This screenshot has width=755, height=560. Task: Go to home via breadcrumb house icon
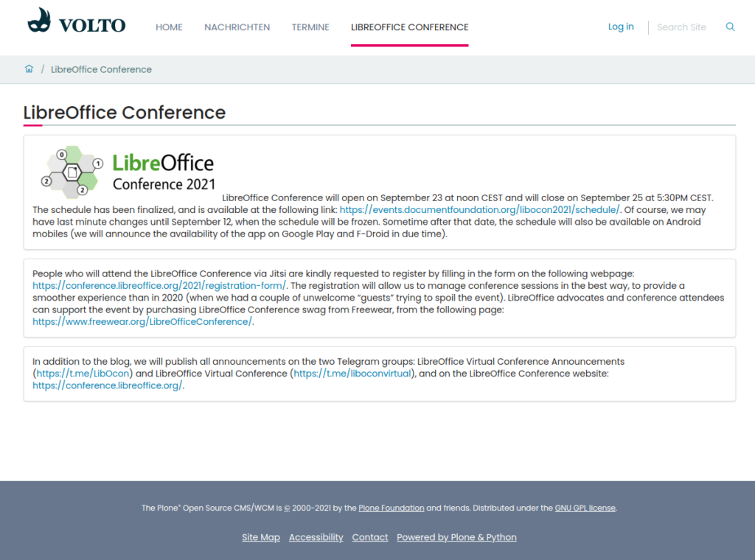[x=29, y=69]
